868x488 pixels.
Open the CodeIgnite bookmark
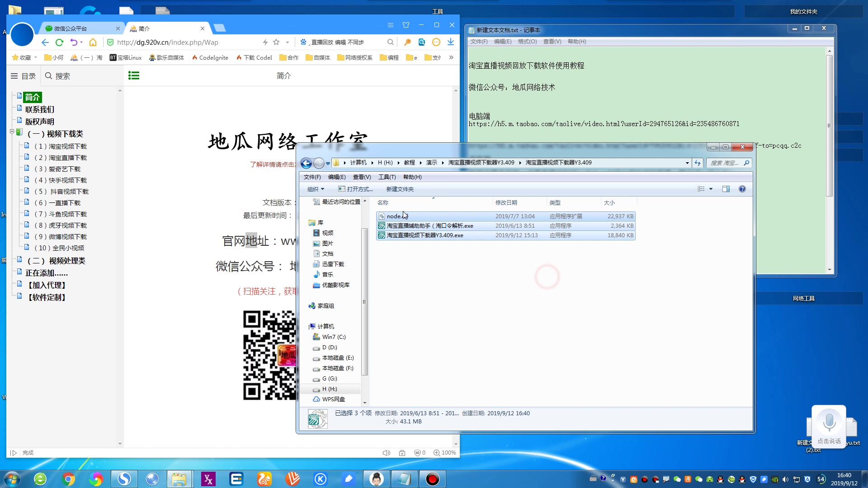coord(210,57)
